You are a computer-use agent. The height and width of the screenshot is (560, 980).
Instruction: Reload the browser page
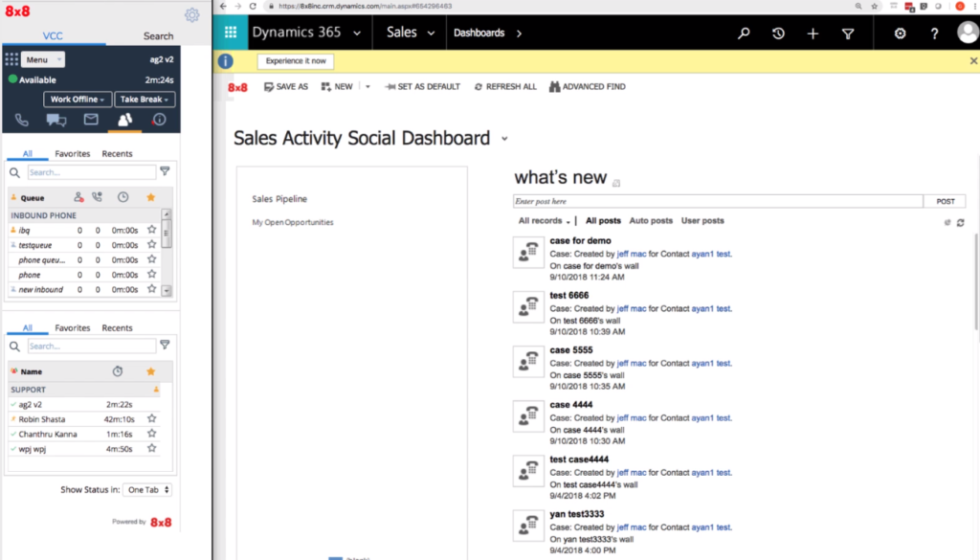(253, 7)
